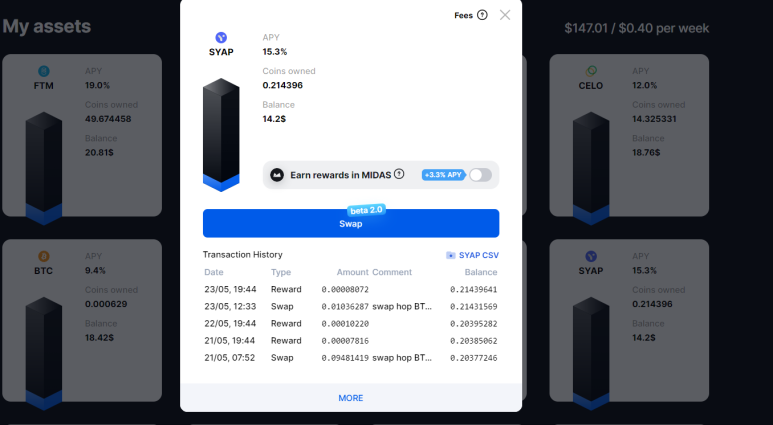The width and height of the screenshot is (773, 425).
Task: Click the 14.2$ balance value in dialog
Action: pos(274,119)
